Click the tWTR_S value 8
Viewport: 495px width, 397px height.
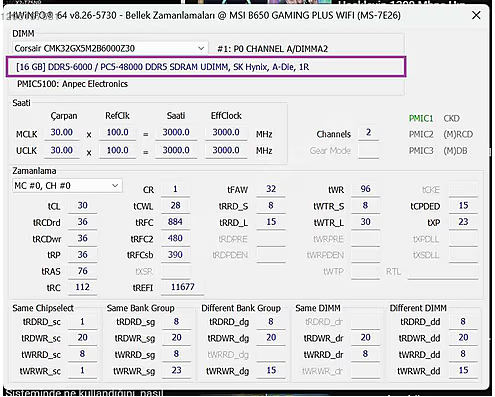point(365,206)
